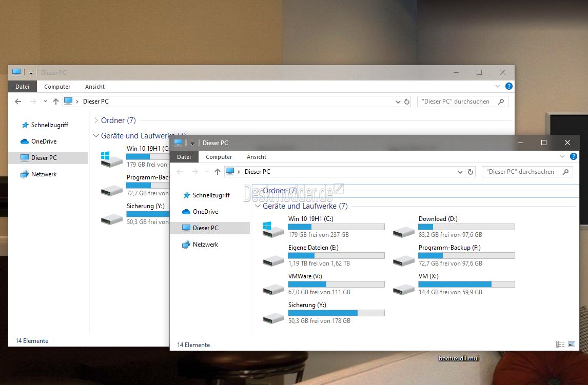
Task: Click the Dieser PC address path in front window
Action: point(257,172)
